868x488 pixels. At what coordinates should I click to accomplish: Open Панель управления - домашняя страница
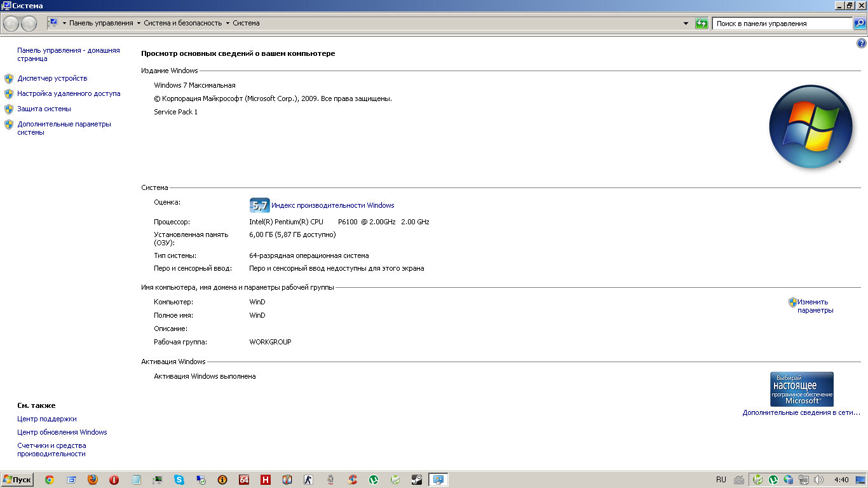pyautogui.click(x=69, y=55)
